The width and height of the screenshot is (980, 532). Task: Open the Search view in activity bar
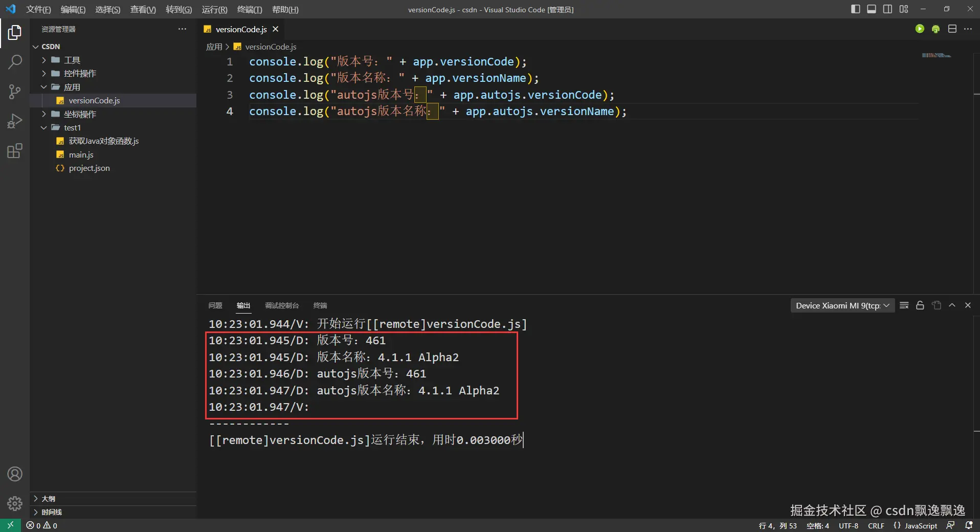tap(15, 62)
